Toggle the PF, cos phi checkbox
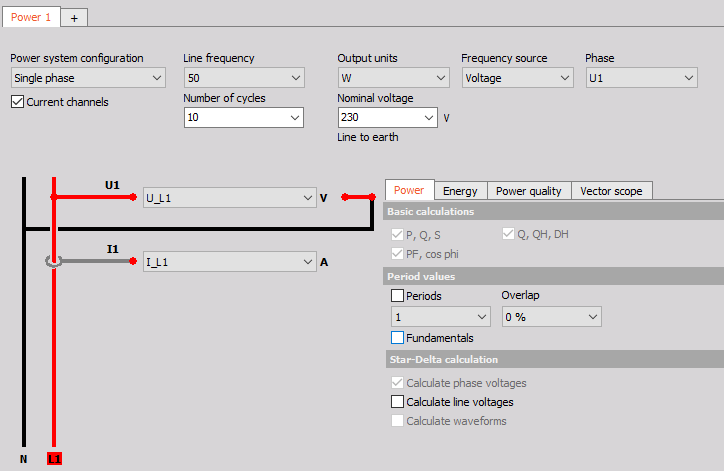 tap(397, 254)
